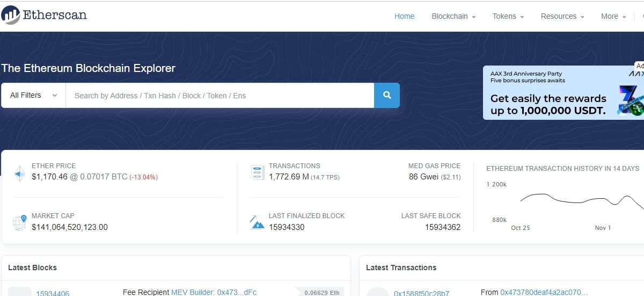The image size is (644, 296).
Task: Click the Etherscan logo
Action: (44, 15)
